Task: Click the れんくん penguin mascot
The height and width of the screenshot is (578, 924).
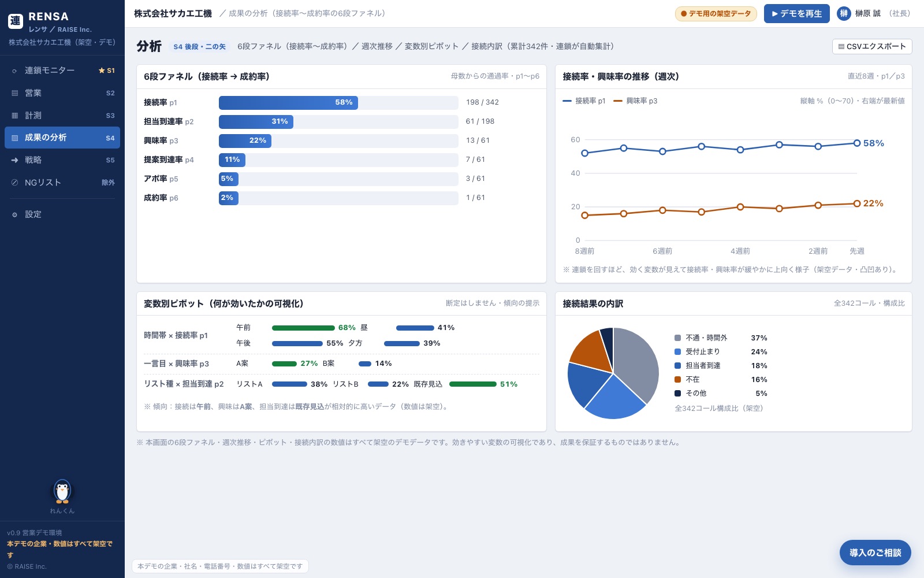Action: click(62, 491)
